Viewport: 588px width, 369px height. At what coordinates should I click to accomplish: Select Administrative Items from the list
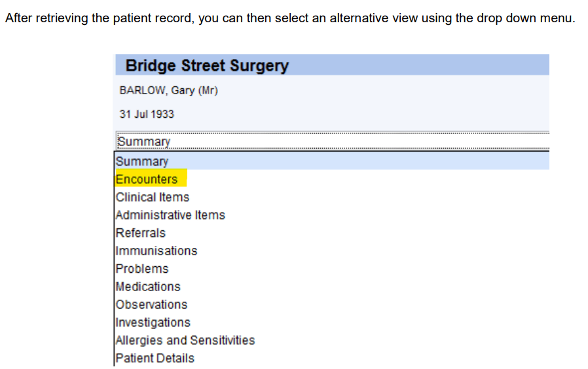coord(170,215)
